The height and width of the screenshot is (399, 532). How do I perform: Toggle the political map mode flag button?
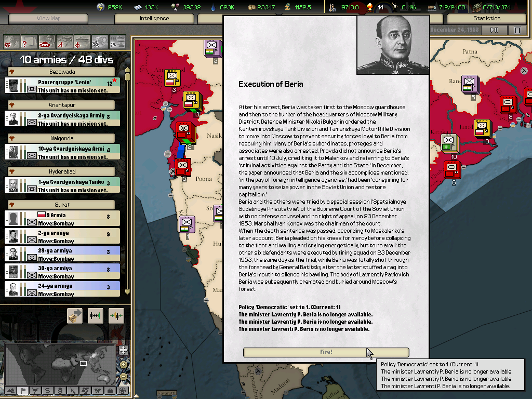pyautogui.click(x=22, y=390)
